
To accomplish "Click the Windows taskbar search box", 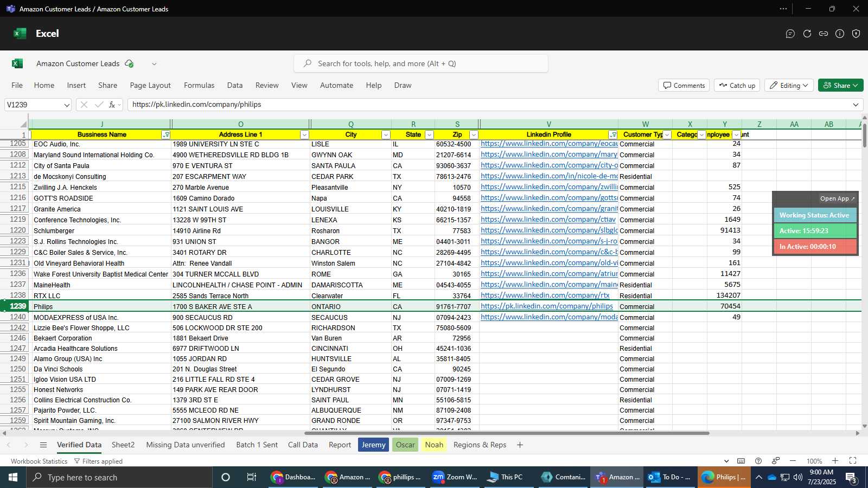I will coord(119,477).
